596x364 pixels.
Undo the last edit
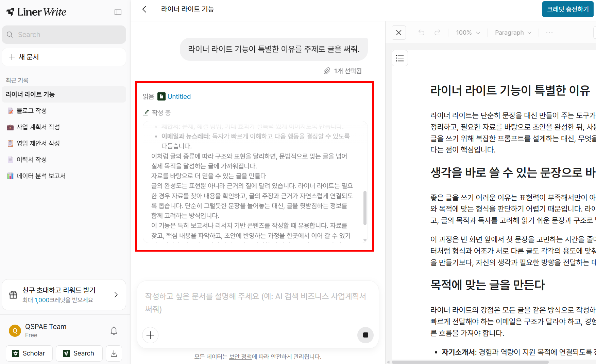[x=421, y=33]
